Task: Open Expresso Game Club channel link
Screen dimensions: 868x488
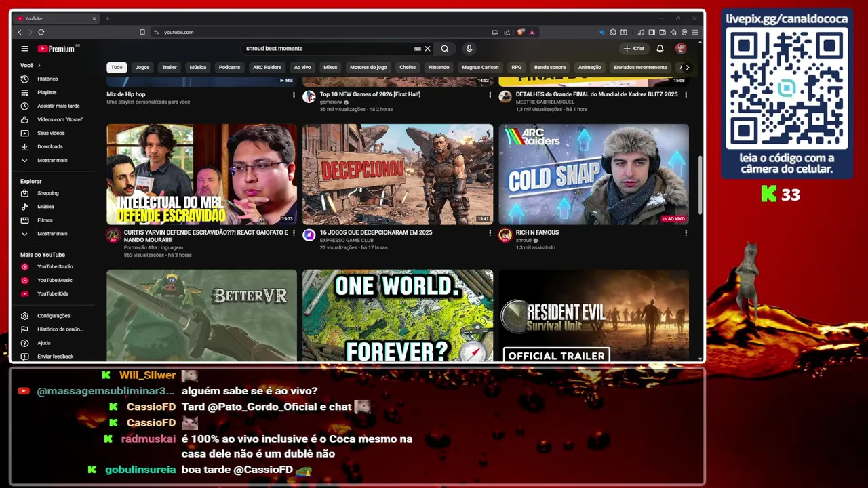Action: 347,241
